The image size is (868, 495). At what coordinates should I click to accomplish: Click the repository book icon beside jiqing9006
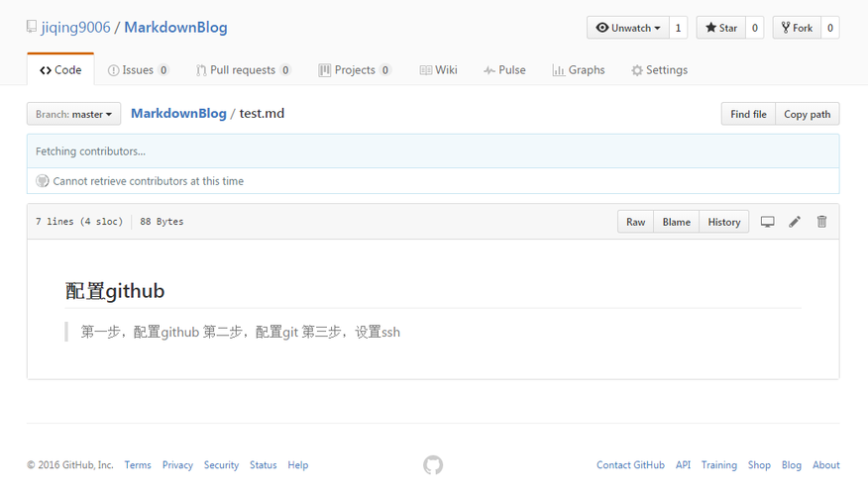click(x=32, y=27)
